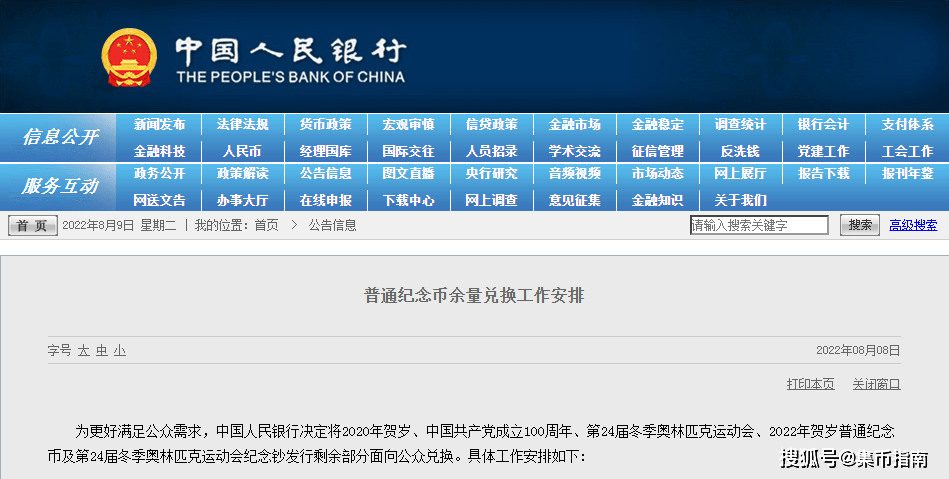
Task: Click 首页 in the breadcrumb path
Action: click(x=266, y=226)
